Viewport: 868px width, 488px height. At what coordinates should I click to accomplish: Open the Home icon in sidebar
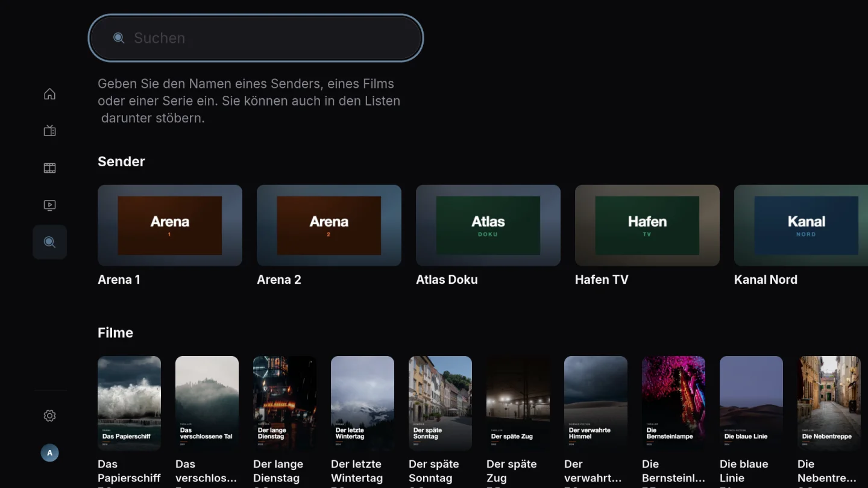coord(49,94)
